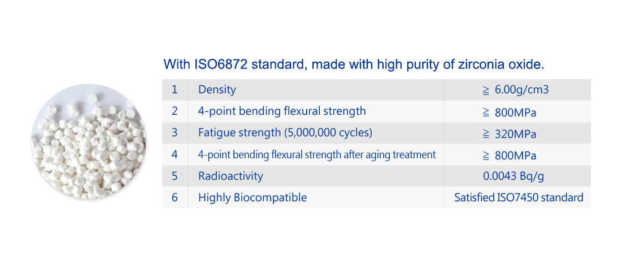644x268 pixels.
Task: Select row number 3 cell
Action: pos(175,133)
